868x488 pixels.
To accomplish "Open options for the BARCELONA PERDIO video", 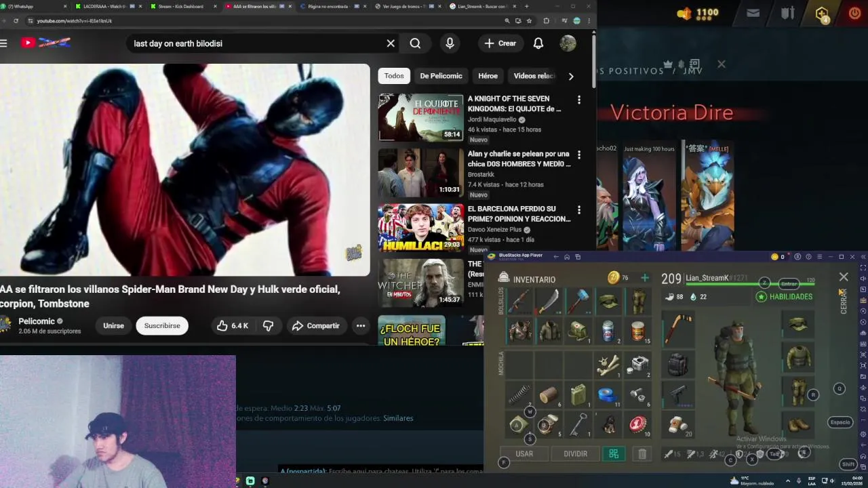I will pos(579,210).
